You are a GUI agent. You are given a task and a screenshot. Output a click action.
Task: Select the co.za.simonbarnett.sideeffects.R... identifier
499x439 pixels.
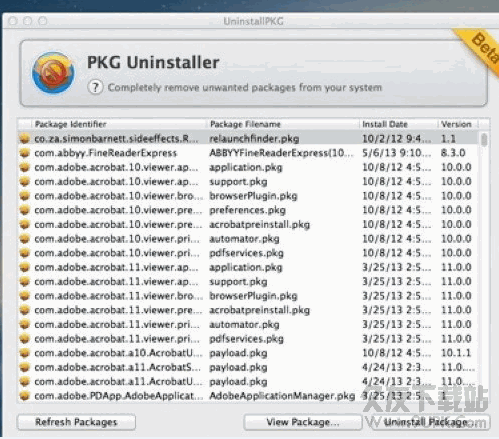[x=116, y=139]
